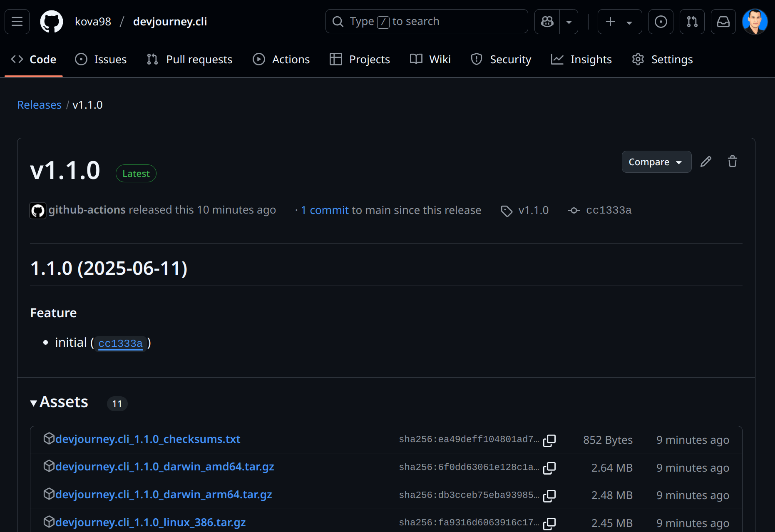Open the 1 commit link
Viewport: 775px width, 532px height.
coord(325,210)
